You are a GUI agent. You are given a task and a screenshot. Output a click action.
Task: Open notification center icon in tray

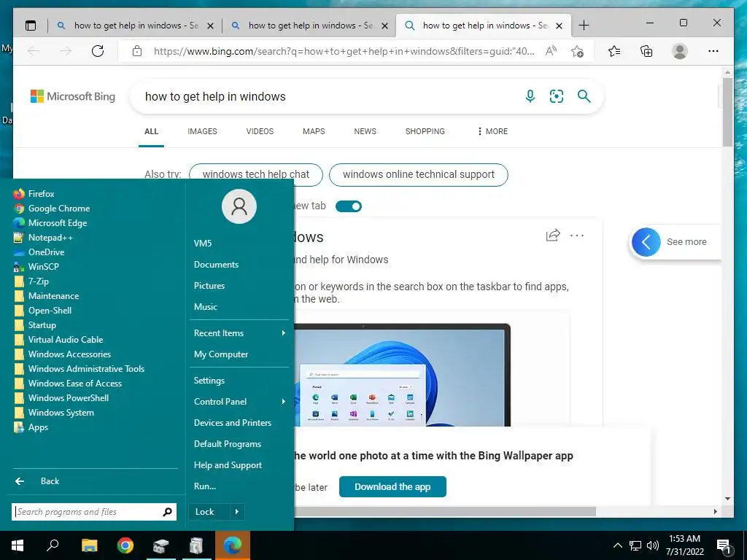pos(724,545)
